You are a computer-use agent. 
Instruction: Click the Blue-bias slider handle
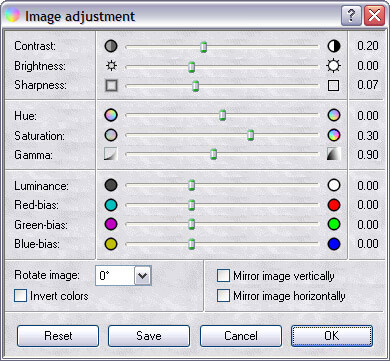(x=191, y=244)
